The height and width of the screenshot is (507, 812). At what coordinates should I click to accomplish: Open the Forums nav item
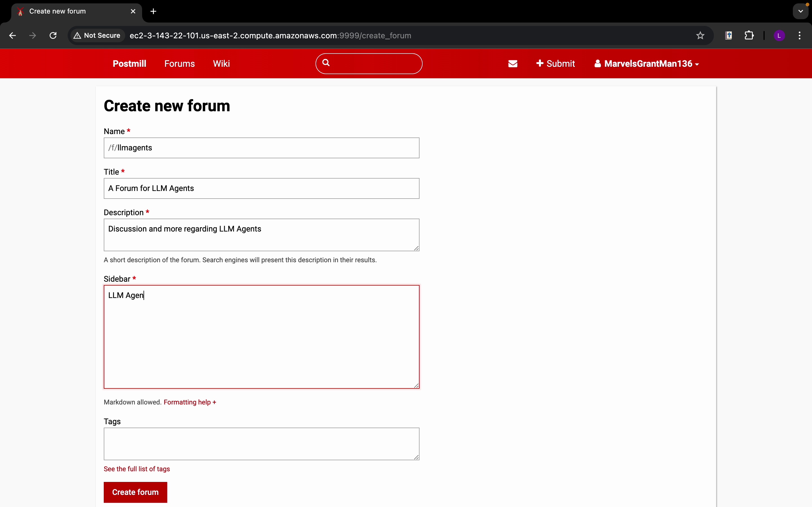tap(180, 64)
